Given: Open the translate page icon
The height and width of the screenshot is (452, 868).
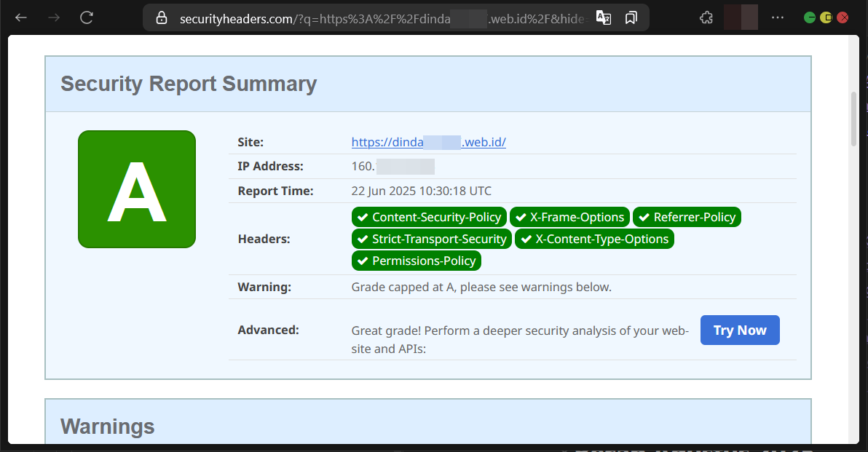Looking at the screenshot, I should 604,17.
